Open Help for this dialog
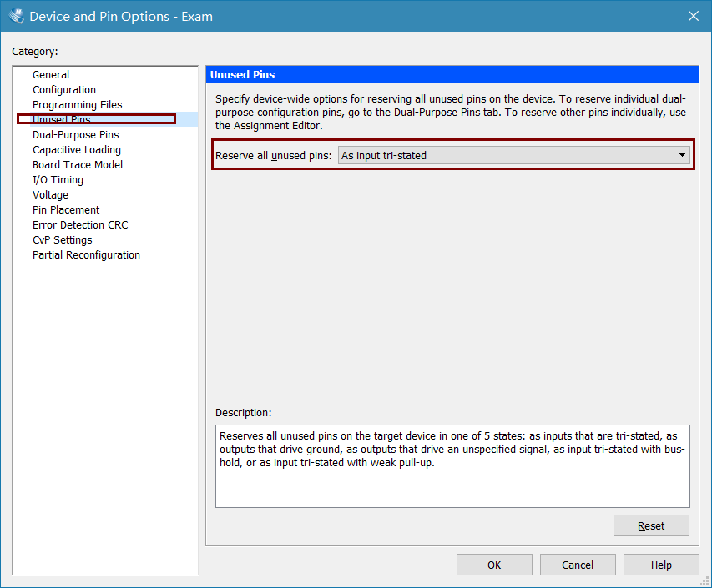Viewport: 712px width, 588px height. pyautogui.click(x=661, y=565)
